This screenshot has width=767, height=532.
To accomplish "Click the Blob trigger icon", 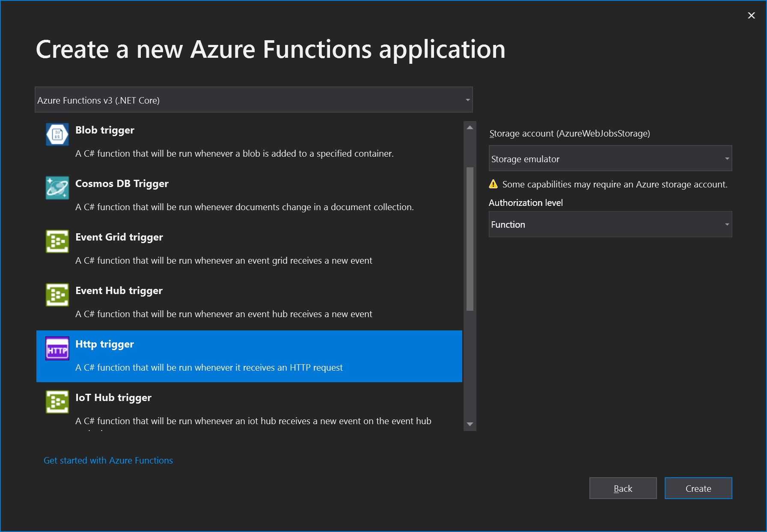I will pos(57,134).
